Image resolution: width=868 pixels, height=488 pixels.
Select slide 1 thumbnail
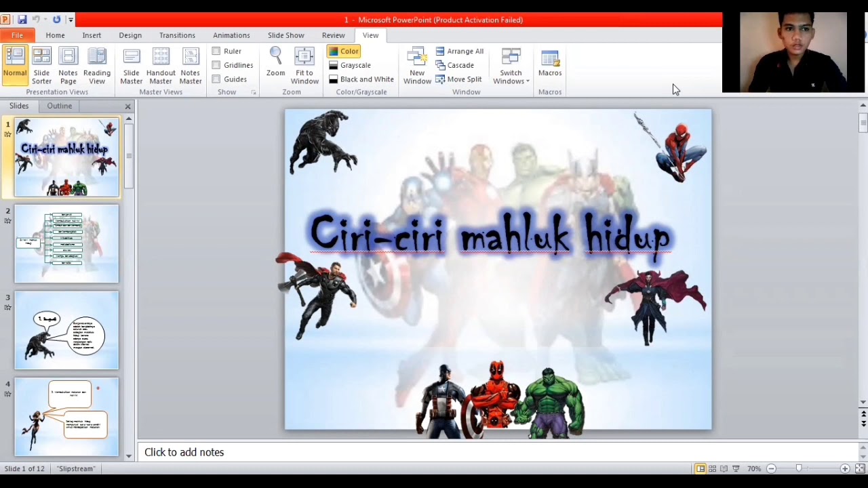coord(66,157)
